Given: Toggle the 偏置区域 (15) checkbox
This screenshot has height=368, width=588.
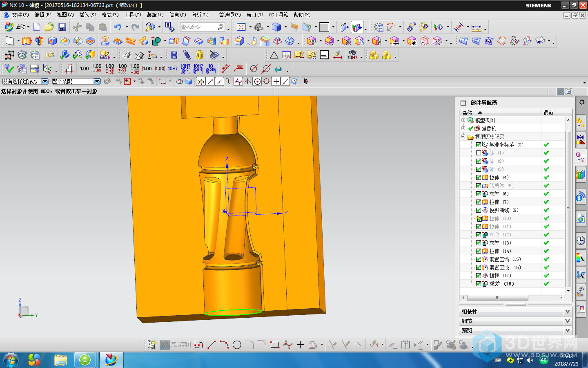Looking at the screenshot, I should pos(479,259).
